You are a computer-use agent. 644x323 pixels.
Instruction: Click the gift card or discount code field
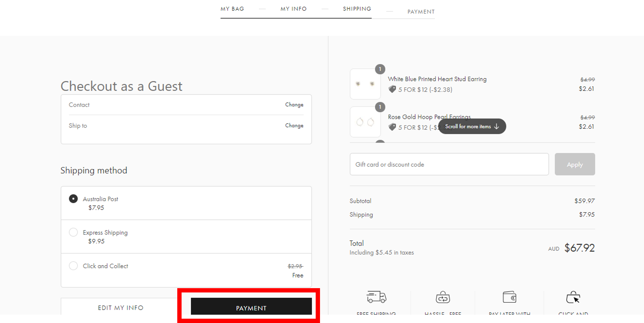point(449,164)
